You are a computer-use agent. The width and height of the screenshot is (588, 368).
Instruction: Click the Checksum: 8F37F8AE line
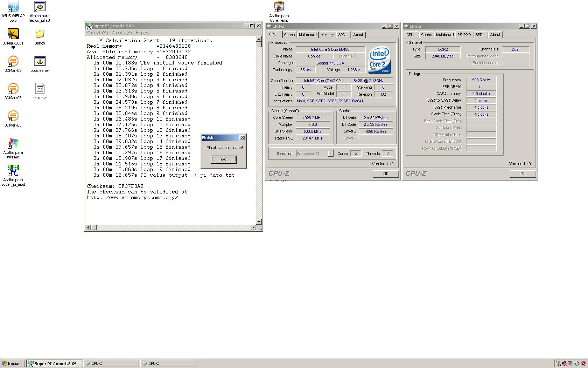pos(115,186)
